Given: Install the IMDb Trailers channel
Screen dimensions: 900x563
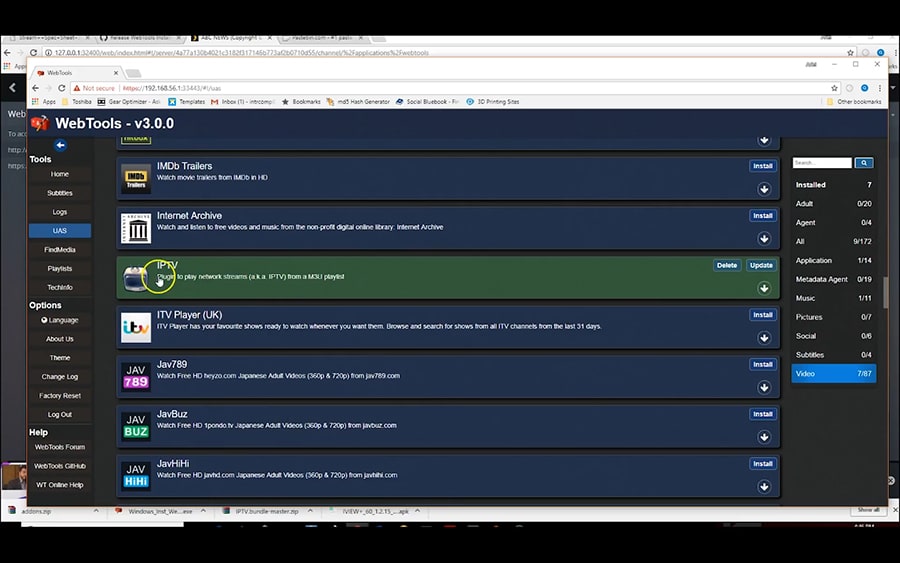Looking at the screenshot, I should pos(763,166).
